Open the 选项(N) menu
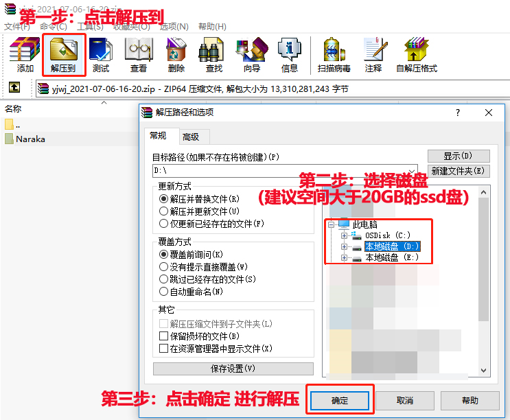This screenshot has width=510, height=420. (174, 27)
